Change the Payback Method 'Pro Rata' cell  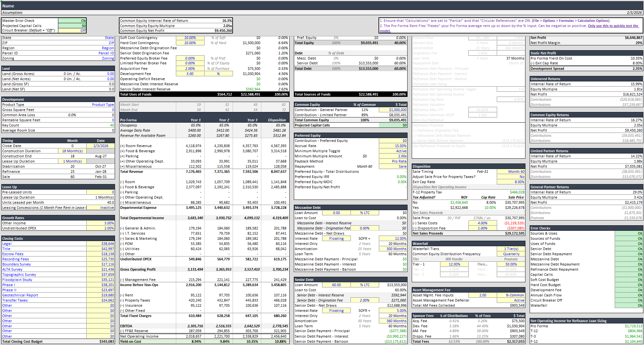click(393, 161)
